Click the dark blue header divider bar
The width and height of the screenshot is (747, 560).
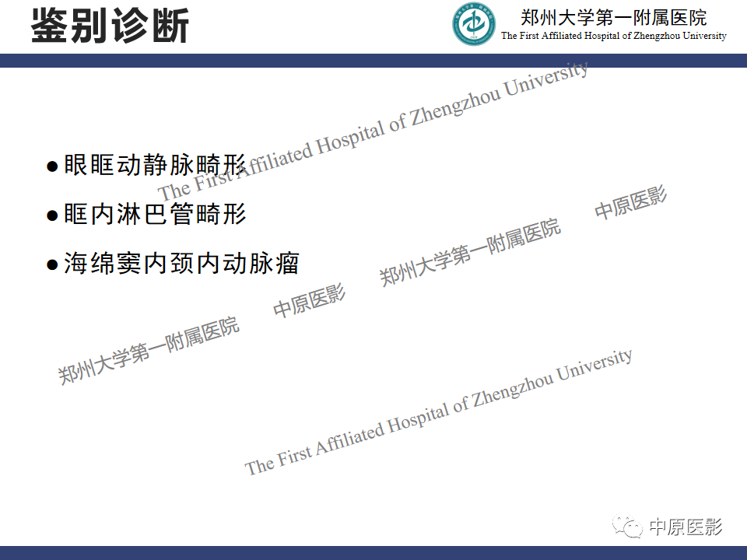373,61
